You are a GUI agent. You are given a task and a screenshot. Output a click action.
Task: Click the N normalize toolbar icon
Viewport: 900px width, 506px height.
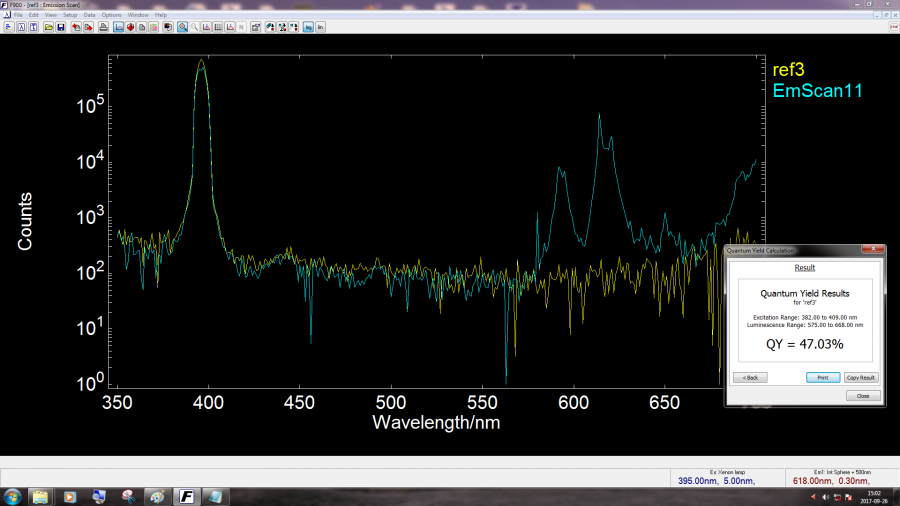click(x=241, y=27)
